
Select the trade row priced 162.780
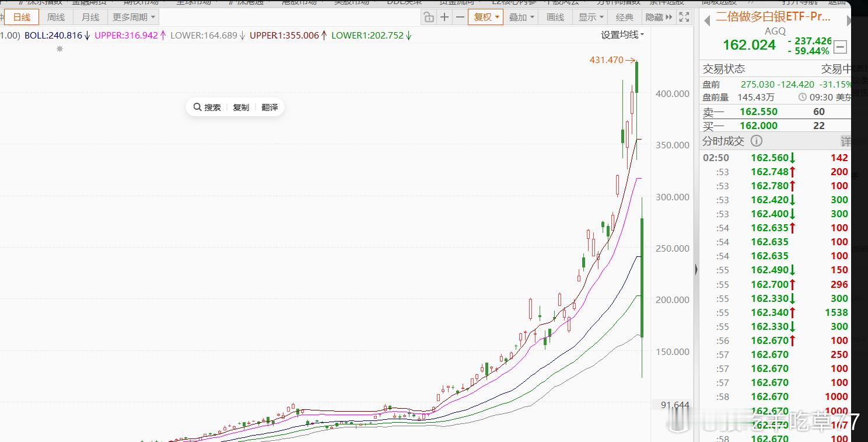click(x=775, y=186)
